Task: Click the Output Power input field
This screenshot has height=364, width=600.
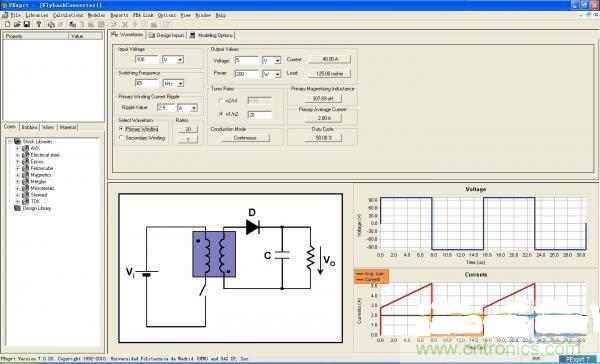Action: 247,74
